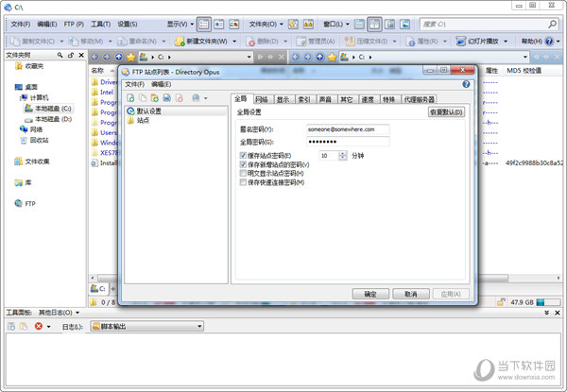Click the blue help icon beside 帮助(H)

549,42
